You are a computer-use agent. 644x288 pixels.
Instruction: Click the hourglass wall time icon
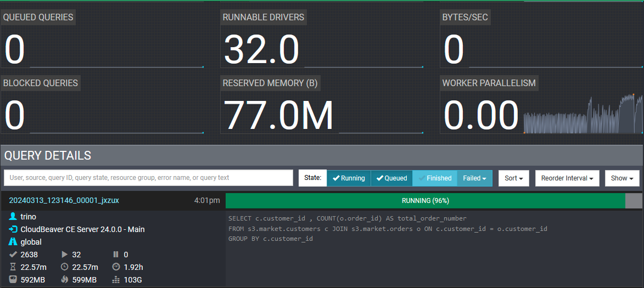tap(13, 267)
